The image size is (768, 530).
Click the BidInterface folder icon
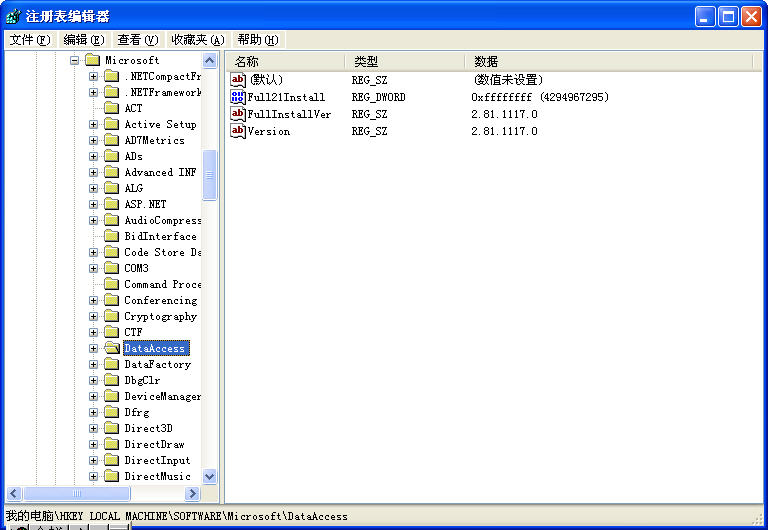(112, 236)
